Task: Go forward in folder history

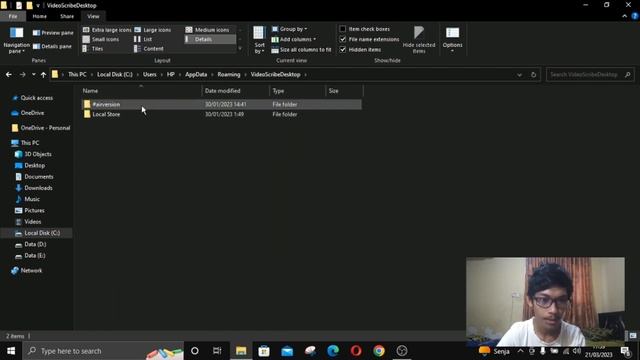Action: click(x=22, y=75)
